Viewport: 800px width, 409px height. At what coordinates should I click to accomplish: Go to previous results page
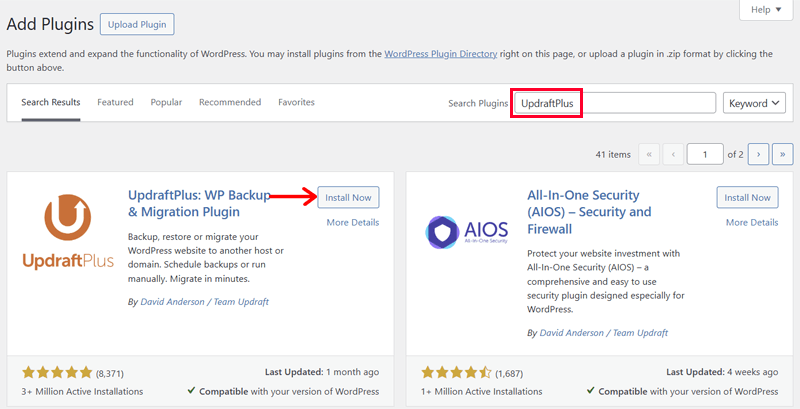point(673,155)
